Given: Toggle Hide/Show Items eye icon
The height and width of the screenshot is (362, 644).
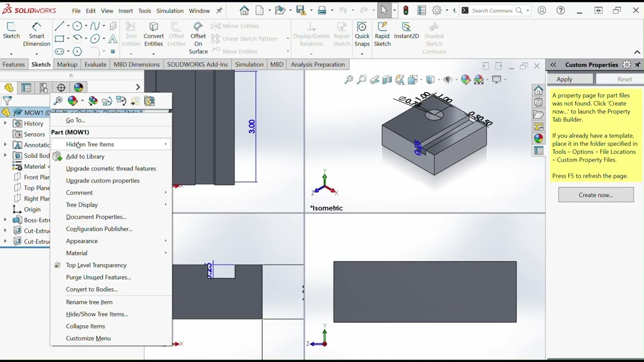Looking at the screenshot, I should (448, 79).
